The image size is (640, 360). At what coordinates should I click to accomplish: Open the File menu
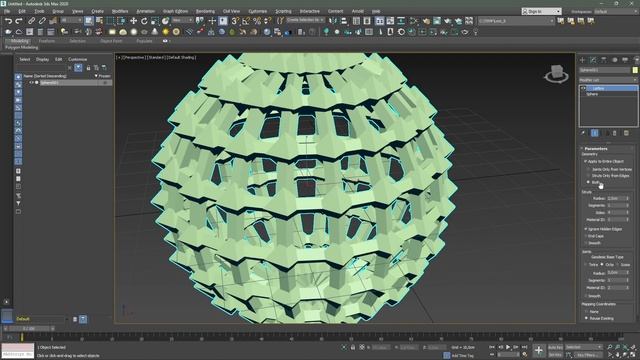[x=7, y=11]
